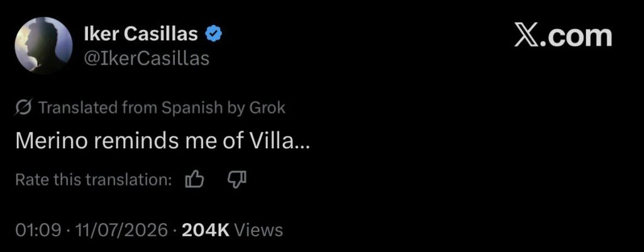Click the word 'Merino' in the post
644x252 pixels.
click(52, 141)
